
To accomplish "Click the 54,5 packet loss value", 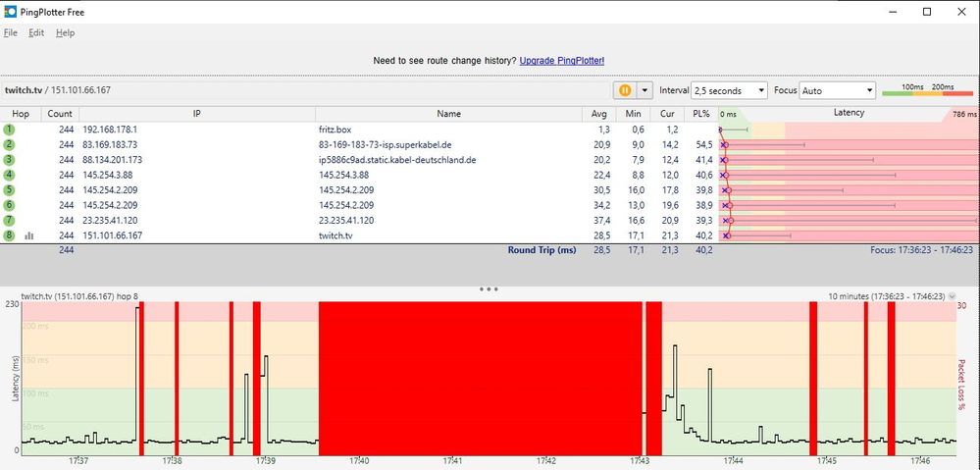I will pos(702,145).
